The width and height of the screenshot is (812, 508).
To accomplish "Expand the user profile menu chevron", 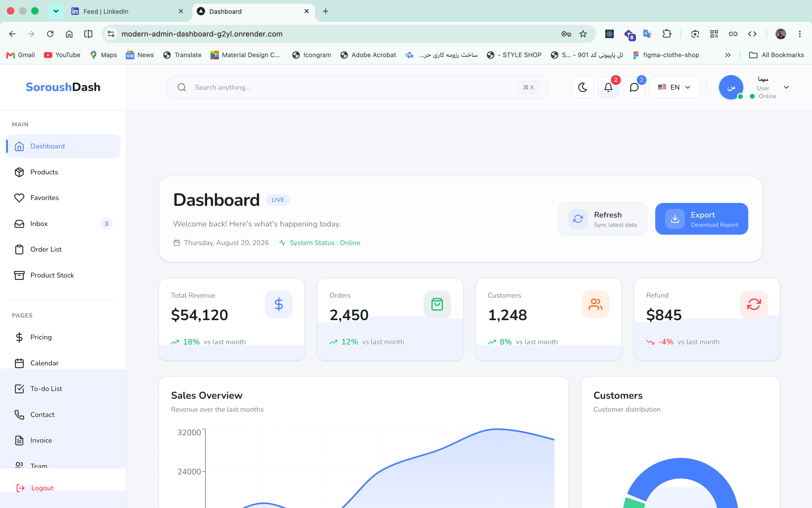I will [786, 87].
